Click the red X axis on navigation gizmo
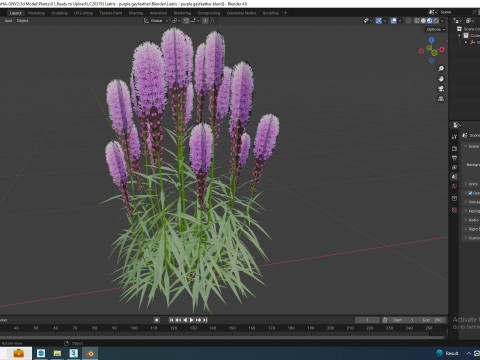Viewport: 480px width, 360px height. (442, 50)
